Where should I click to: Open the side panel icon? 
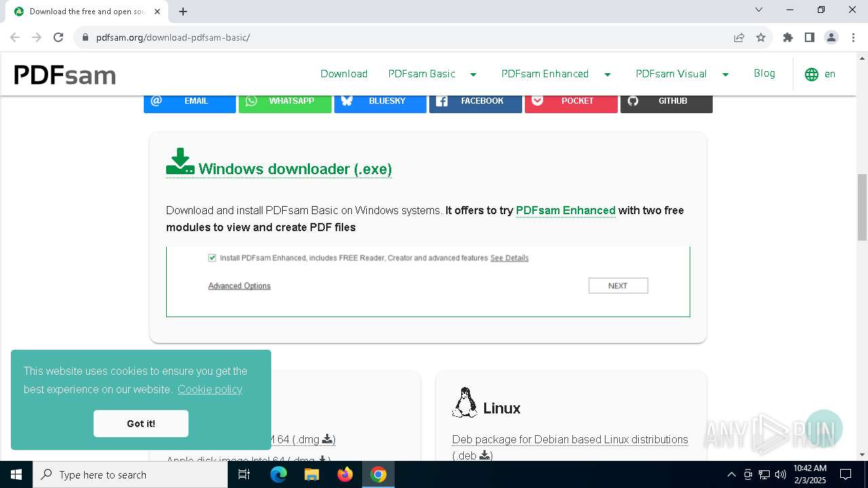click(x=810, y=37)
